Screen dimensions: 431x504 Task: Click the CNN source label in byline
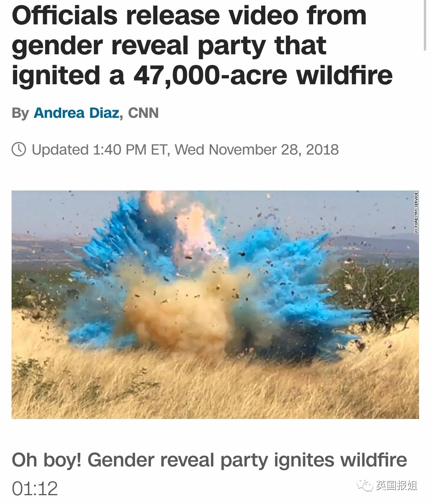point(143,113)
